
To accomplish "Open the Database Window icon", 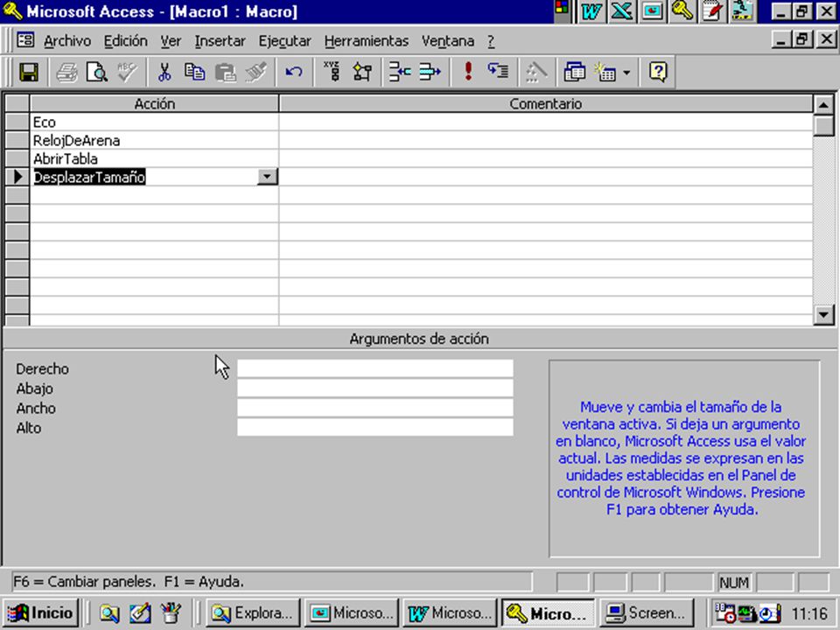I will pos(574,72).
